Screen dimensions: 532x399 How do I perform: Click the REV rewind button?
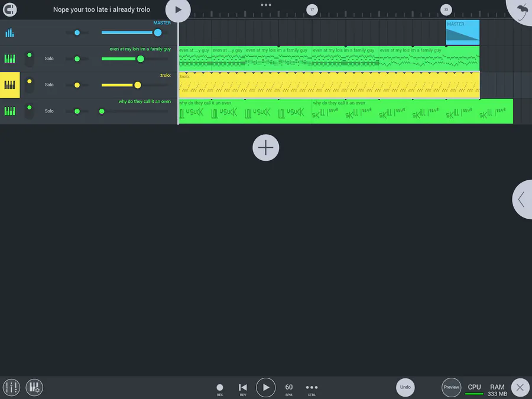click(x=242, y=389)
